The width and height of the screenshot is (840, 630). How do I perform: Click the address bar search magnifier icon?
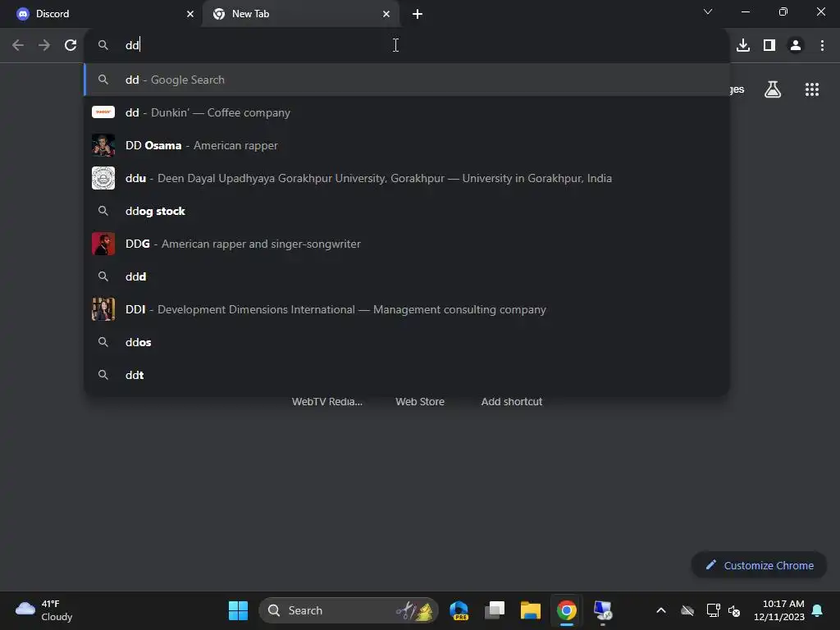(103, 45)
